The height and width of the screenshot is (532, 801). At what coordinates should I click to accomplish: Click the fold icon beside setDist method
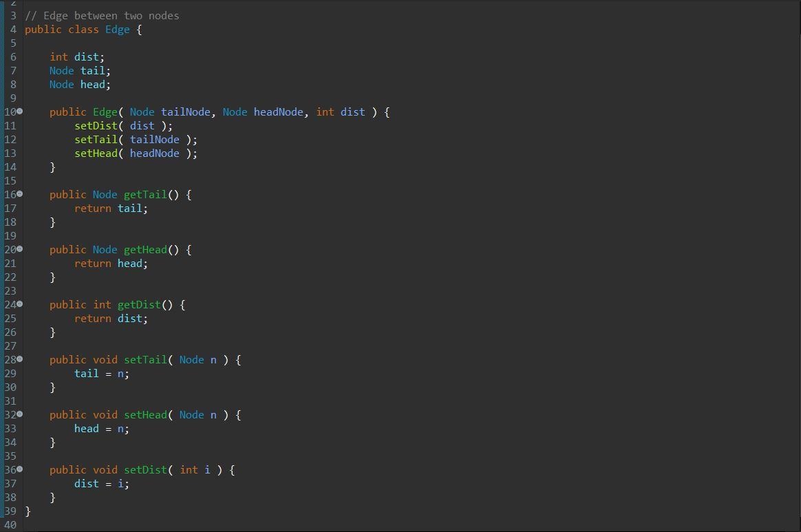[x=21, y=469]
